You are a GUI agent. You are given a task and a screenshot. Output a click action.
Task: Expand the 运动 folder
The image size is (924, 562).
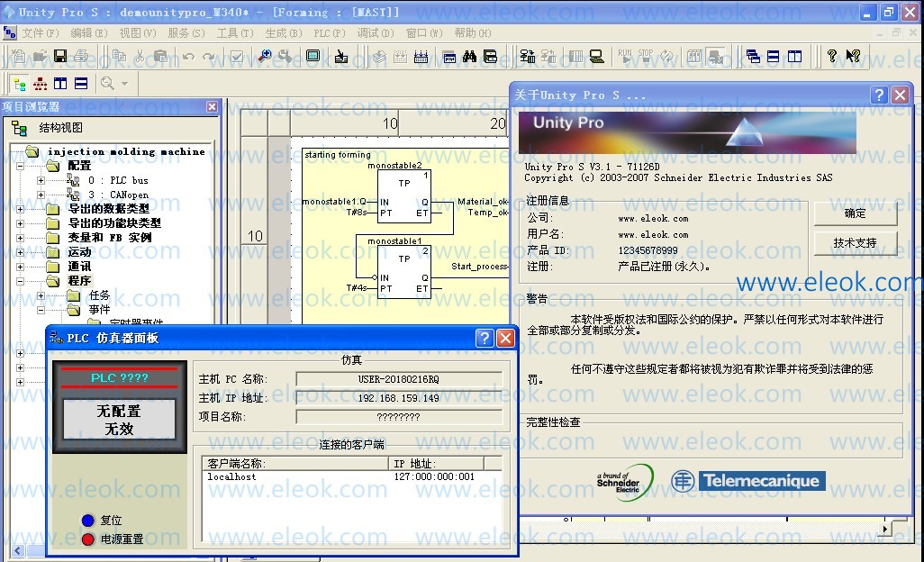(x=20, y=252)
